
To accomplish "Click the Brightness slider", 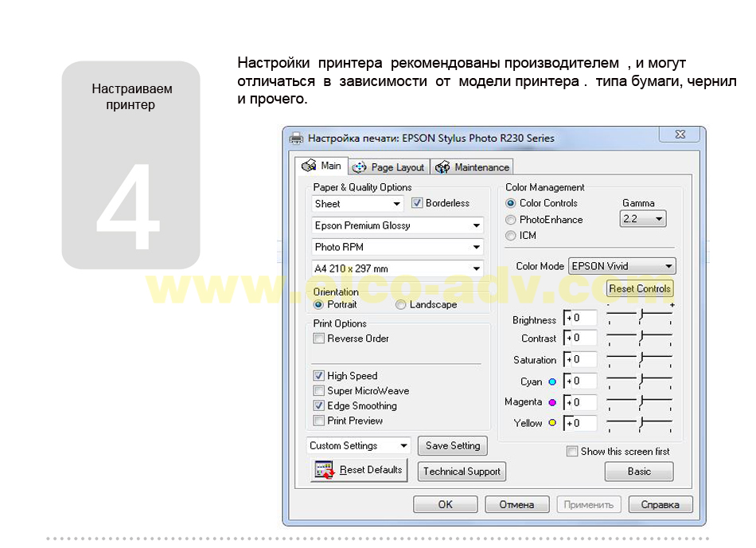I will [x=640, y=316].
